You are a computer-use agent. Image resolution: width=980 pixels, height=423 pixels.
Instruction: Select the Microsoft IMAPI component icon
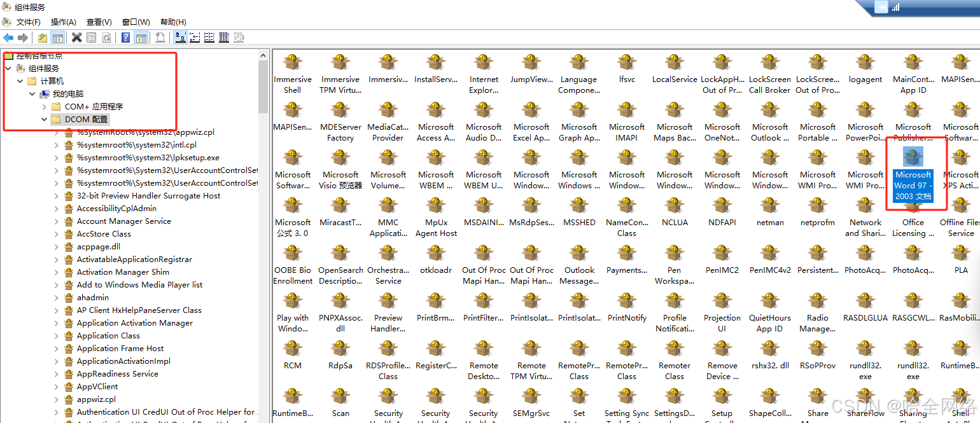point(627,121)
